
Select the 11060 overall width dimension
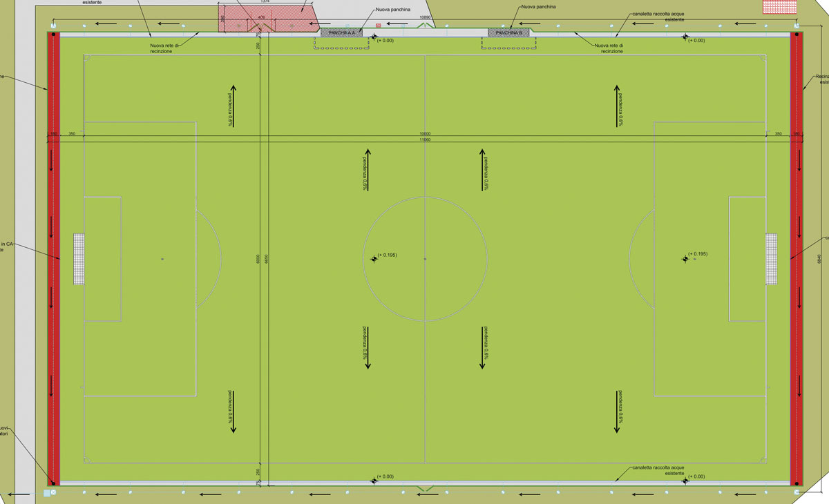tap(425, 140)
